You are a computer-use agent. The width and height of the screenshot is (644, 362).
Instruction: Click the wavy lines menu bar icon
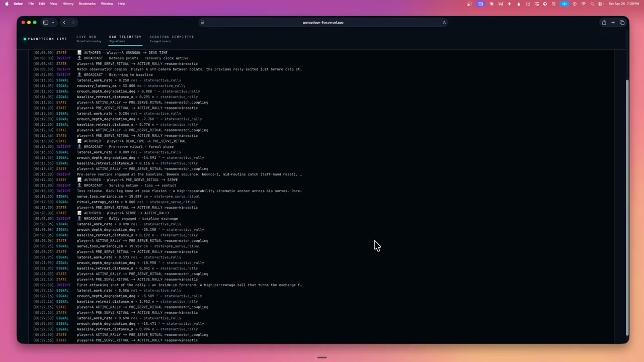coord(553,4)
